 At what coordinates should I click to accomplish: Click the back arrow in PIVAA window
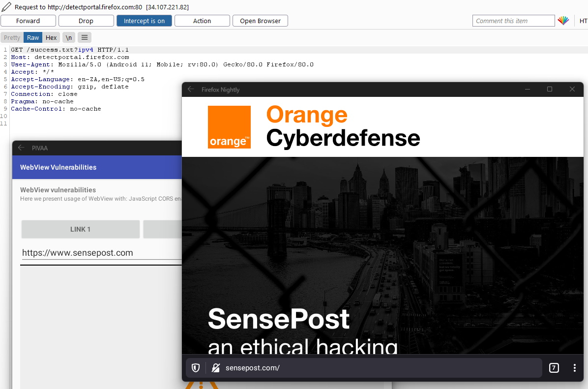pyautogui.click(x=21, y=148)
